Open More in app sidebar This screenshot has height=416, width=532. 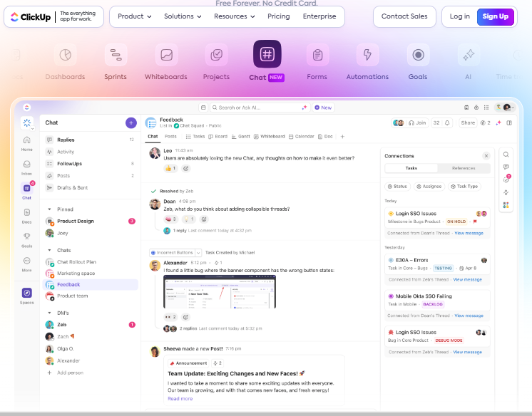[27, 264]
